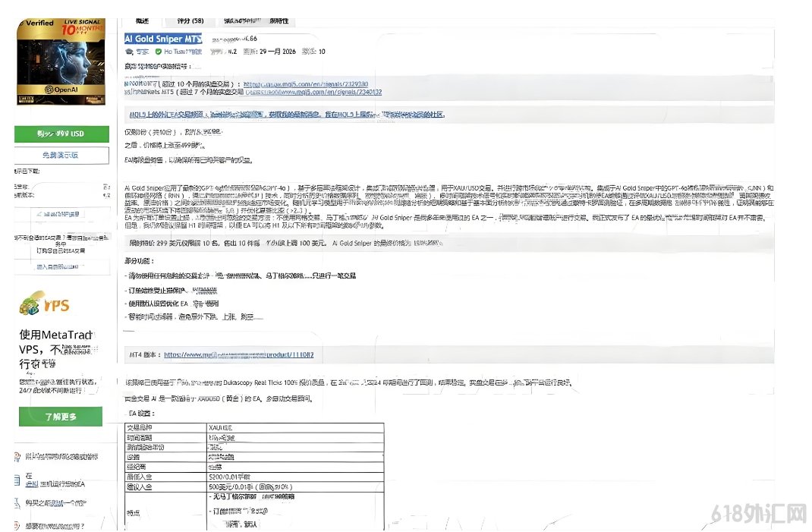Viewport: 812px width, 532px height.
Task: Open the MT4 version product/111082 link
Action: pyautogui.click(x=239, y=355)
